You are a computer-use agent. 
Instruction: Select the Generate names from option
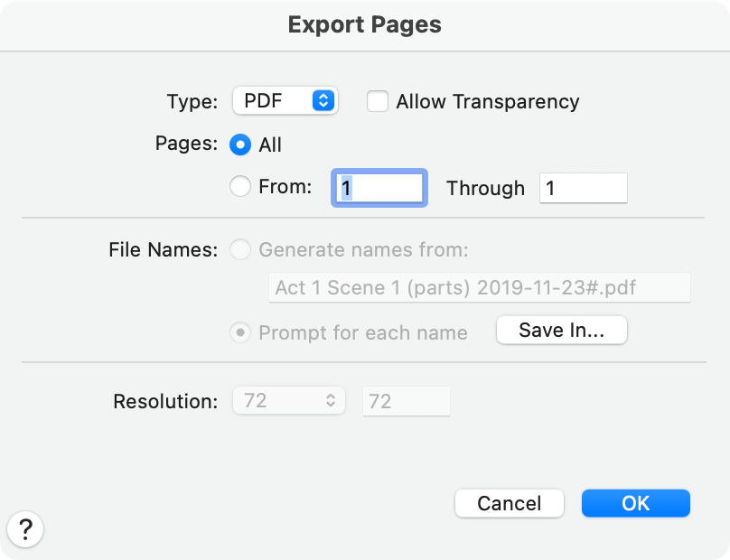pos(239,249)
